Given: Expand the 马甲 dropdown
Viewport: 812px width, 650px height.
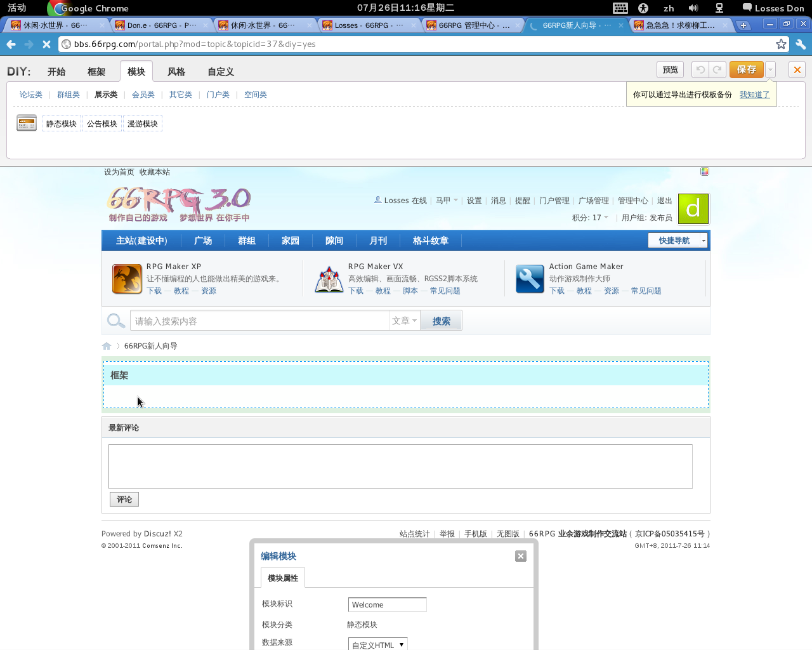Looking at the screenshot, I should pos(447,201).
